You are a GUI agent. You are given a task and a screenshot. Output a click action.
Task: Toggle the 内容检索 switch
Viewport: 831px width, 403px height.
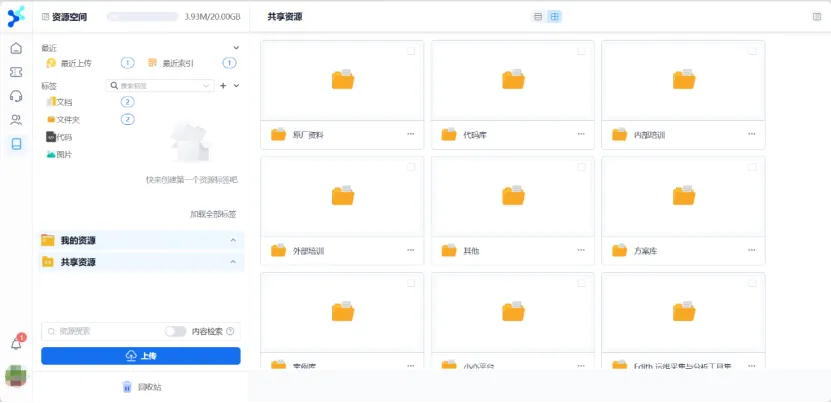click(175, 331)
